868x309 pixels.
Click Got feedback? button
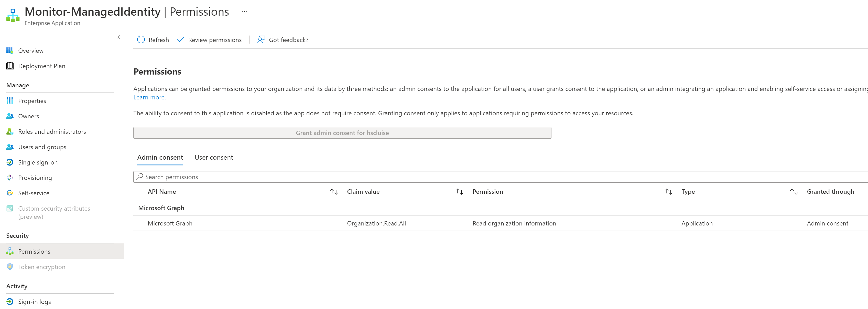coord(283,40)
